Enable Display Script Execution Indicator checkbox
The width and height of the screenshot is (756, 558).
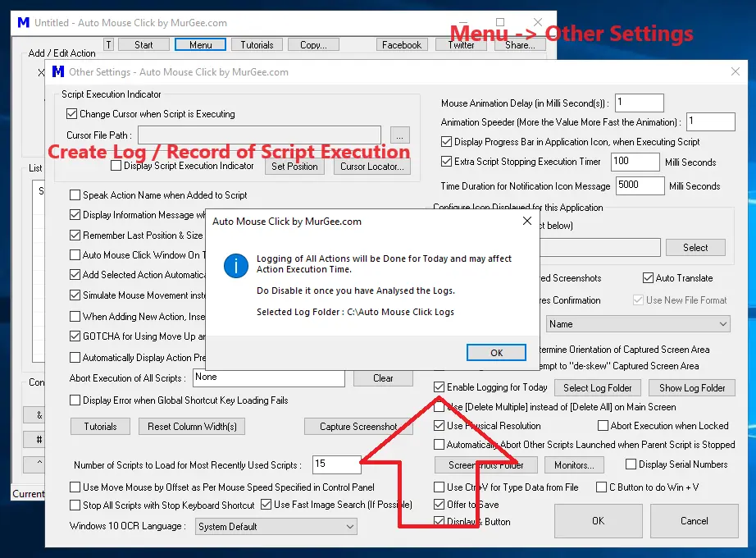tap(116, 166)
